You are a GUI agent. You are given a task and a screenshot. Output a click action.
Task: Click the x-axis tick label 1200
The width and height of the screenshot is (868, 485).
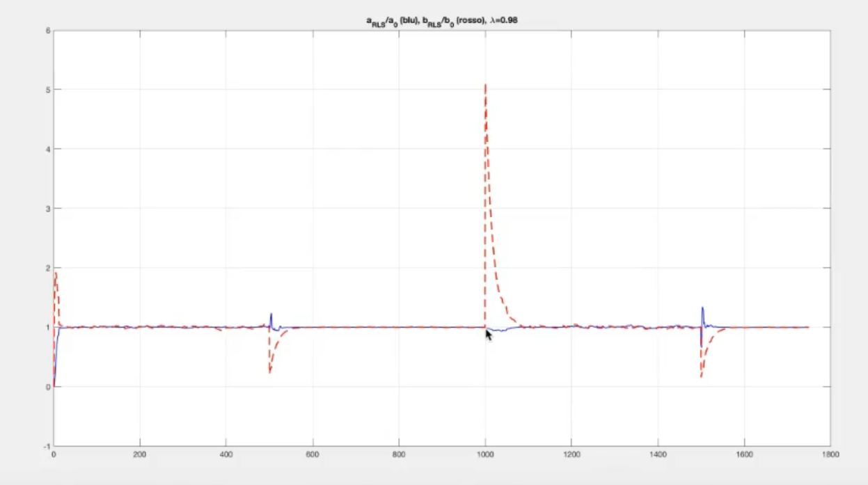(x=571, y=453)
